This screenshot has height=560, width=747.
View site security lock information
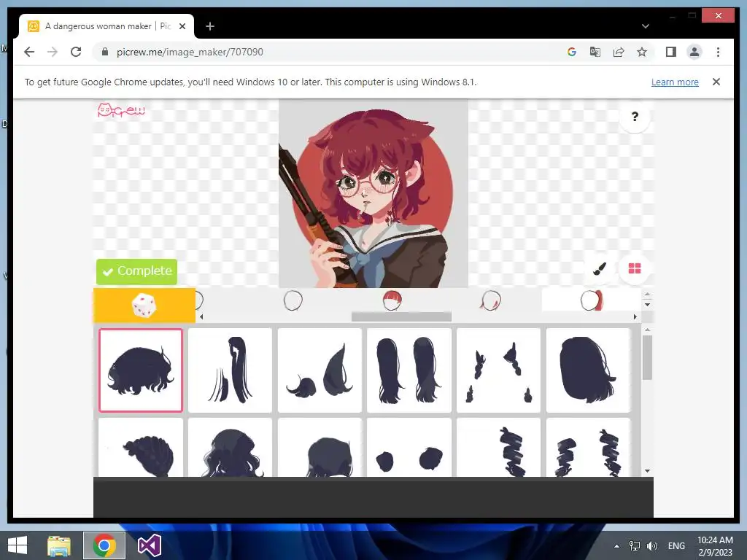click(x=105, y=52)
